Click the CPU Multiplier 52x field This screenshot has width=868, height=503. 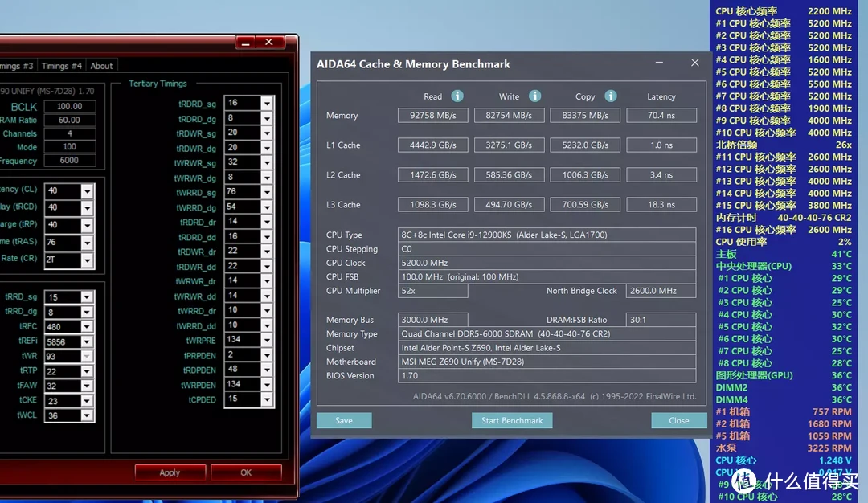[433, 291]
